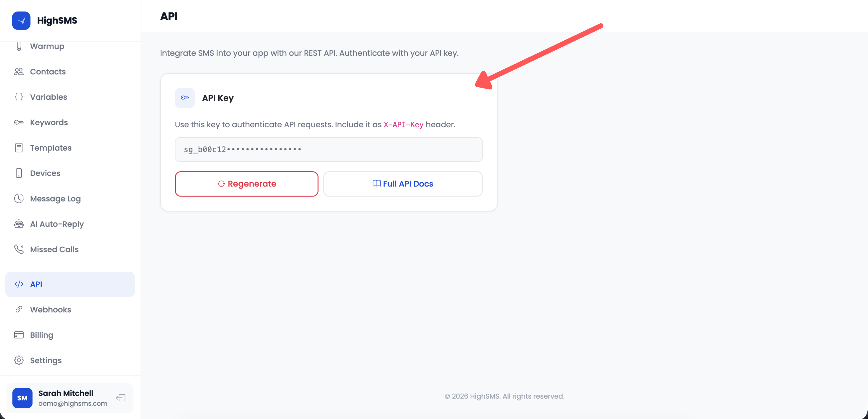Select the Devices phone icon
This screenshot has height=419, width=868.
click(x=19, y=173)
